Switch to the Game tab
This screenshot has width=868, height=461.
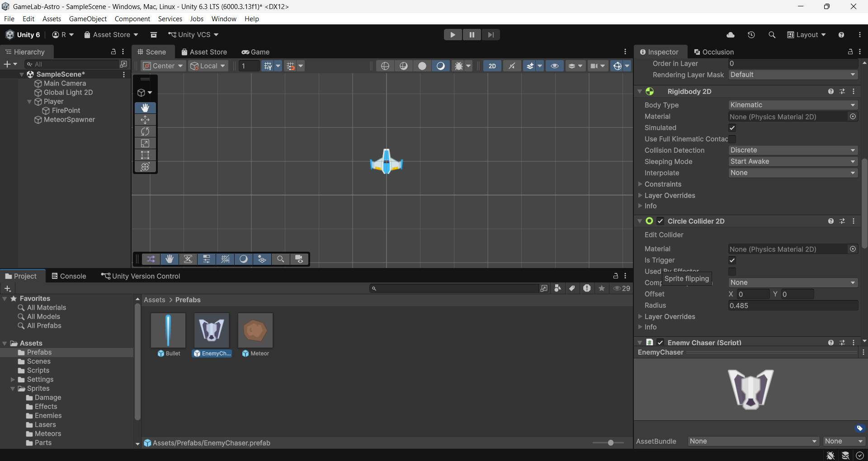[x=255, y=52]
